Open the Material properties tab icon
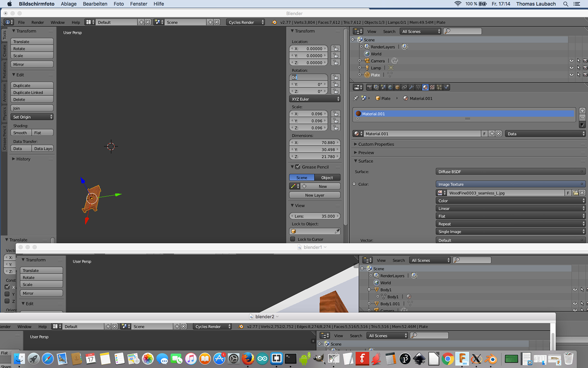Screen dimensions: 588x368 (x=425, y=87)
